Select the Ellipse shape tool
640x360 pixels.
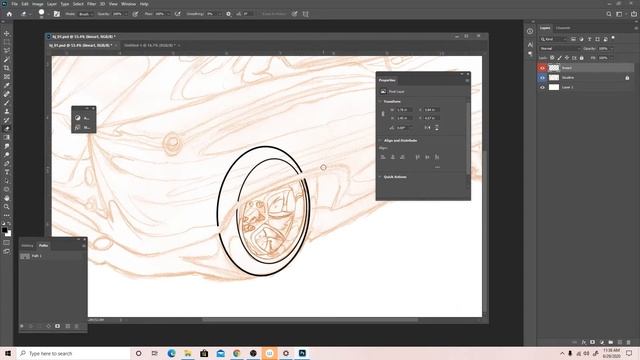click(7, 189)
